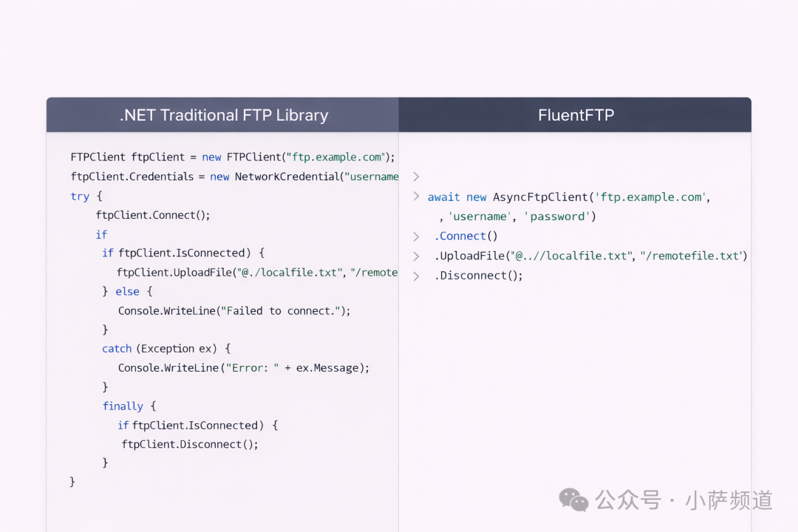Click the '} else {' line
This screenshot has width=798, height=532.
pos(127,292)
